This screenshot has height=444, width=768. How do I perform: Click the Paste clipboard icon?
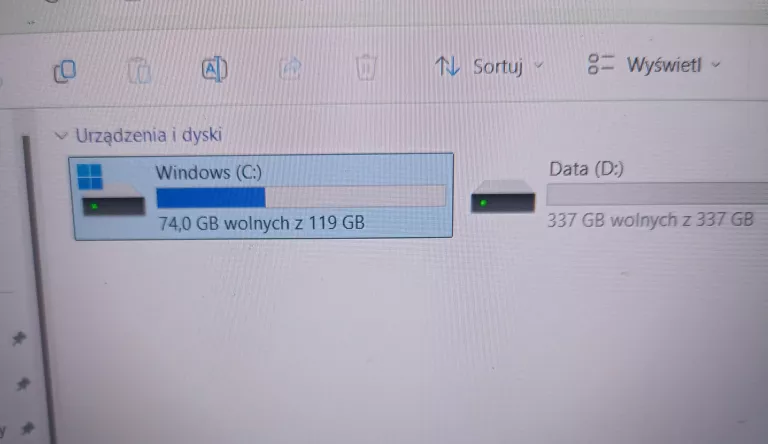point(140,71)
